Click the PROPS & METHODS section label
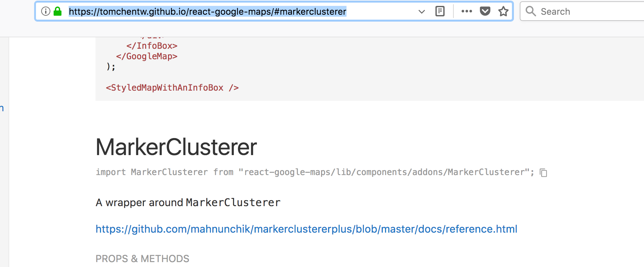This screenshot has width=644, height=267. coord(142,258)
